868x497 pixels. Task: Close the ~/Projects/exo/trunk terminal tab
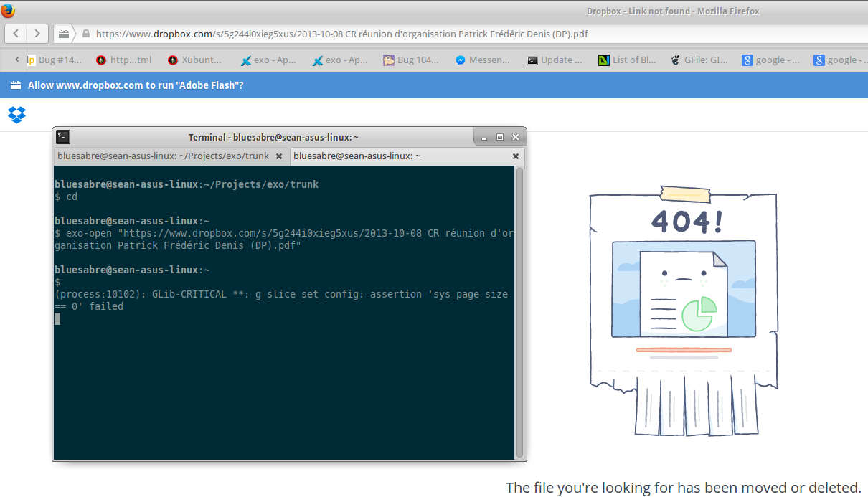[x=280, y=156]
